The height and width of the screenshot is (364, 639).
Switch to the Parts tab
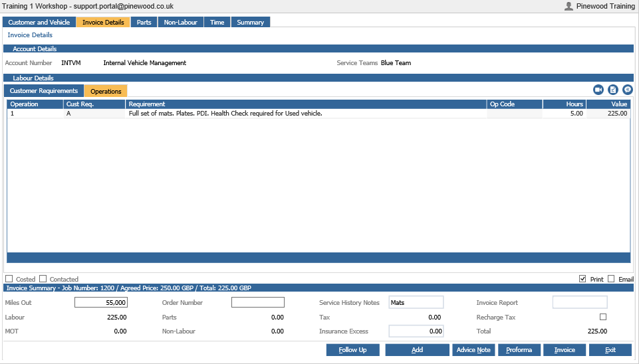coord(144,22)
